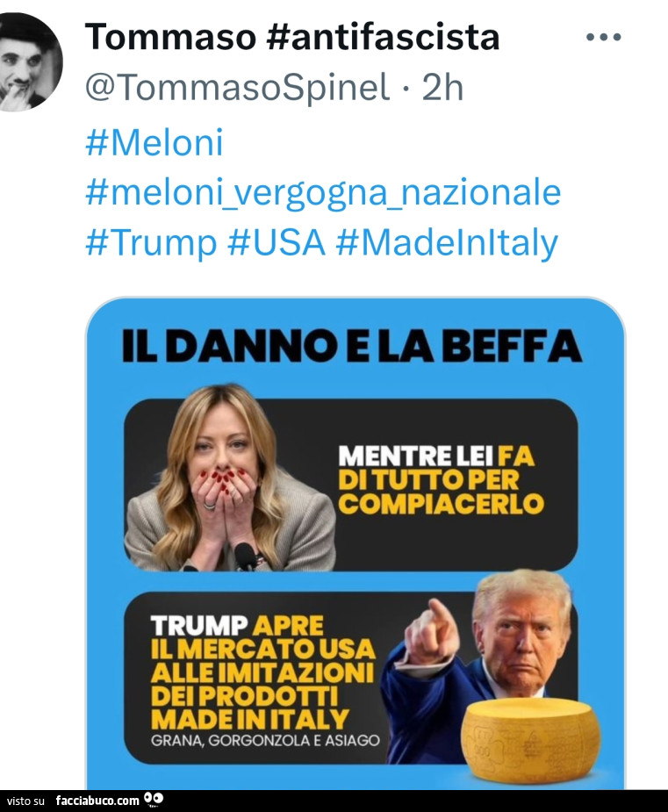
Task: Select the #Trump hashtag
Action: 151,242
